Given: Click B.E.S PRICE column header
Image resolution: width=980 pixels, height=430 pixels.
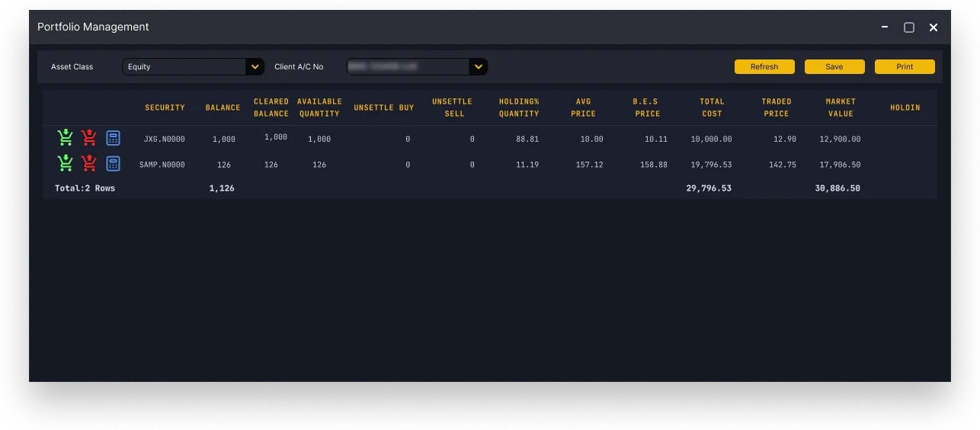Looking at the screenshot, I should (x=648, y=107).
